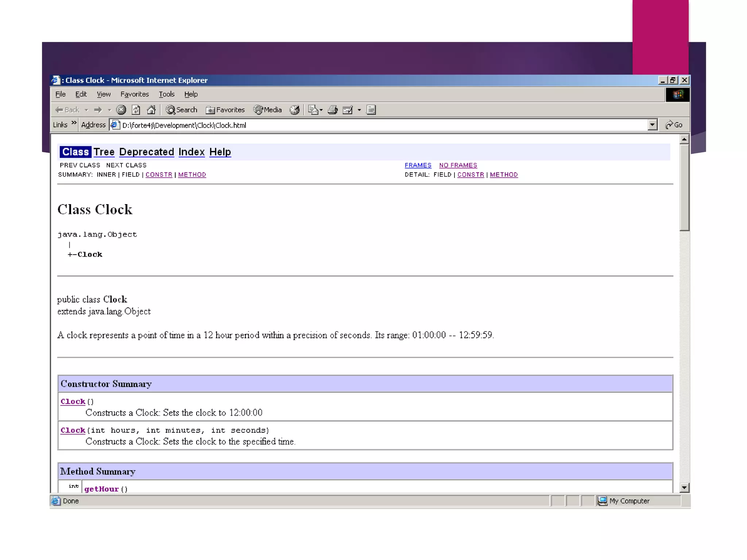This screenshot has height=560, width=747.
Task: Select the Class navigation tab
Action: click(76, 152)
